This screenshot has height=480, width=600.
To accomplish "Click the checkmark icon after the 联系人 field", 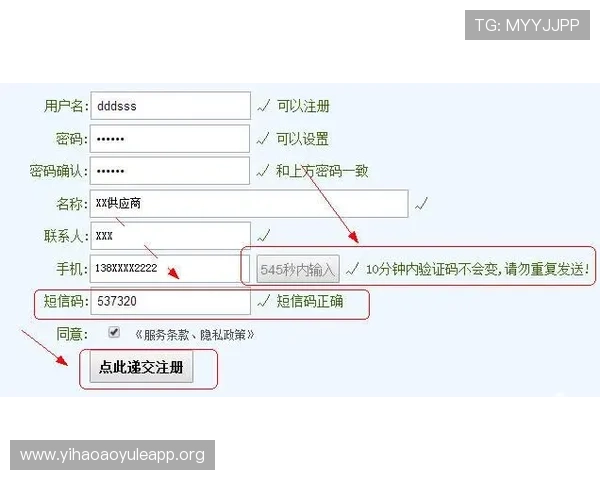I will 264,235.
